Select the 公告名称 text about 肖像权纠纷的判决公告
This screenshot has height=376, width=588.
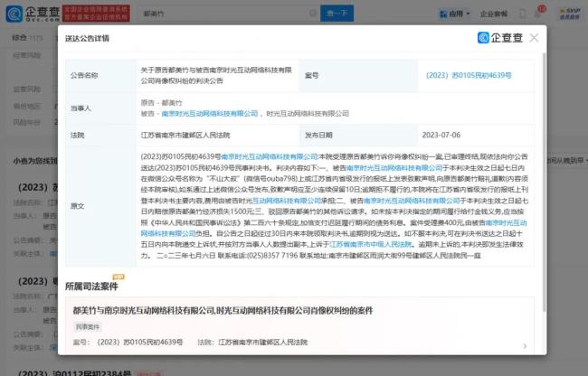click(x=216, y=75)
